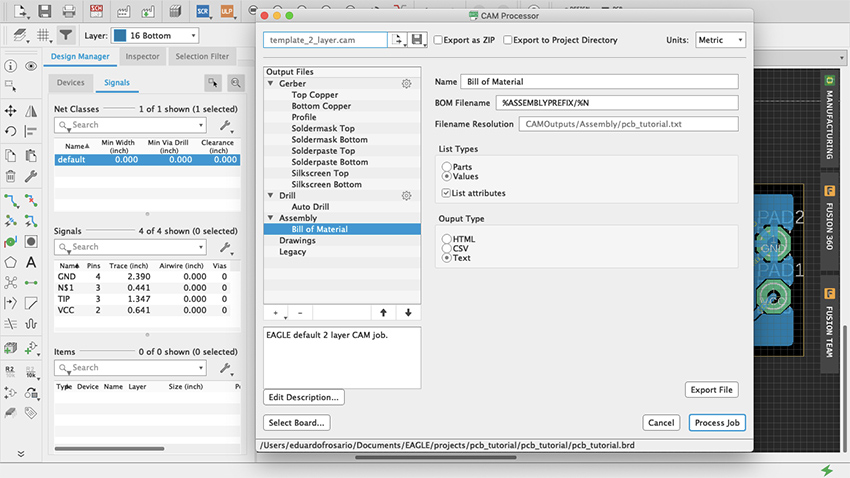
Task: Select HTML output type
Action: pos(446,238)
